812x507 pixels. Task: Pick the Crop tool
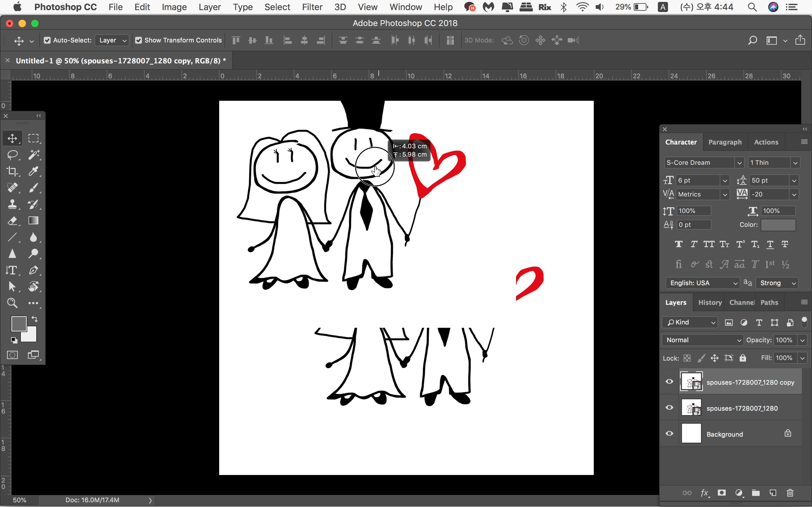[12, 171]
